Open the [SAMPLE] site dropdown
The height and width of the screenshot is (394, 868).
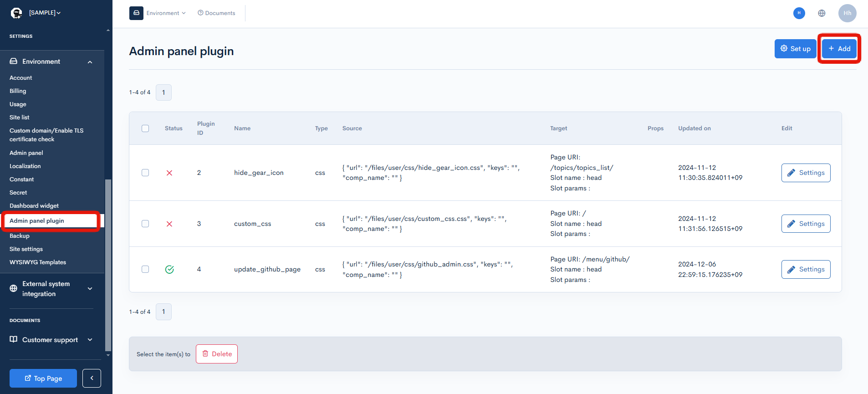click(45, 13)
